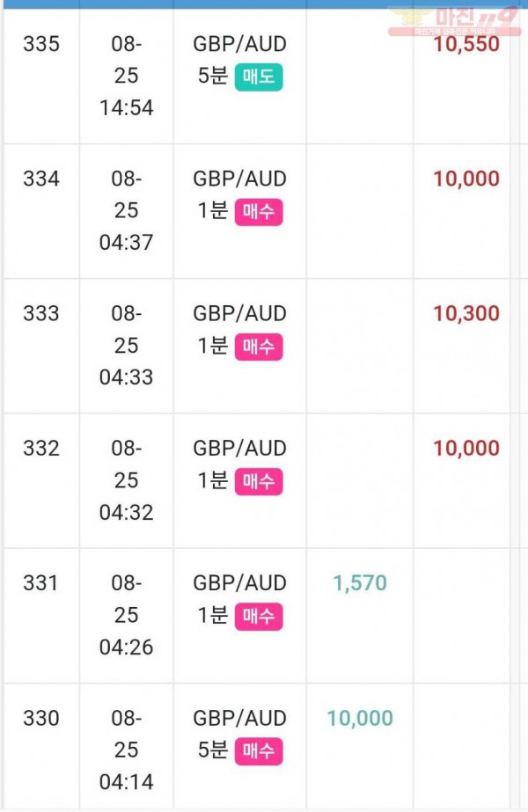Viewport: 528px width, 812px height.
Task: Click the 08-25 14:54 timestamp cell
Action: pos(127,77)
